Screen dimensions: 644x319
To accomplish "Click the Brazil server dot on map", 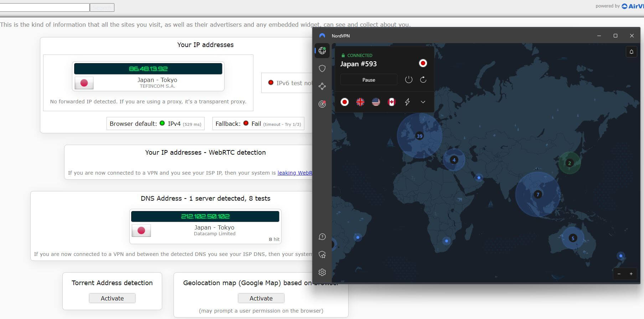I will pos(357,237).
